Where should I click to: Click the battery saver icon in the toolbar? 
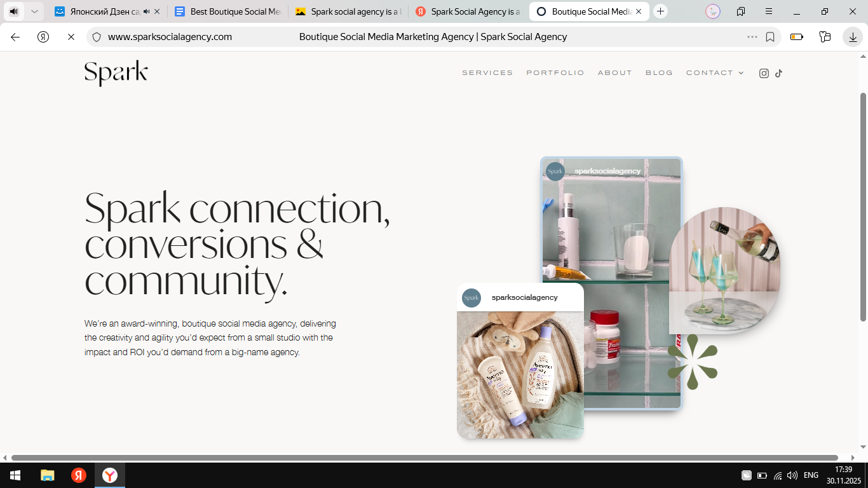[x=797, y=37]
